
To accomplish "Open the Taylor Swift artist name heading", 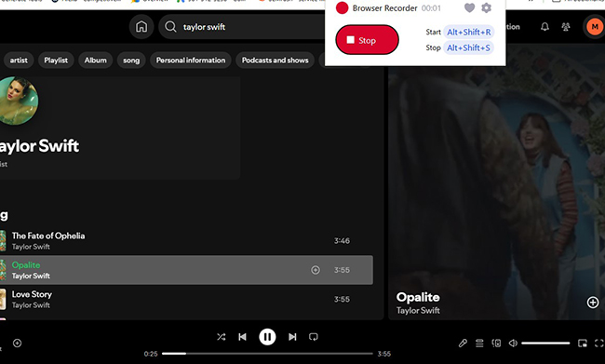I will (x=39, y=146).
